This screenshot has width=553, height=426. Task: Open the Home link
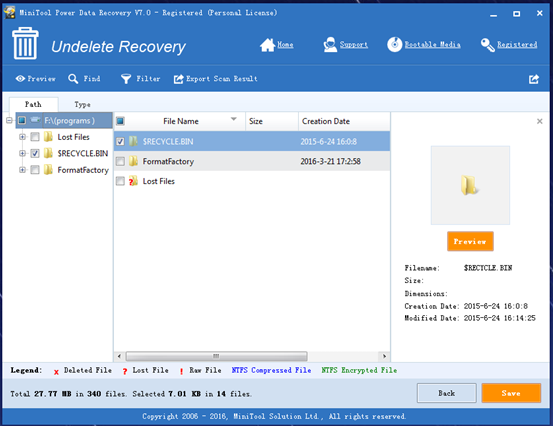285,45
